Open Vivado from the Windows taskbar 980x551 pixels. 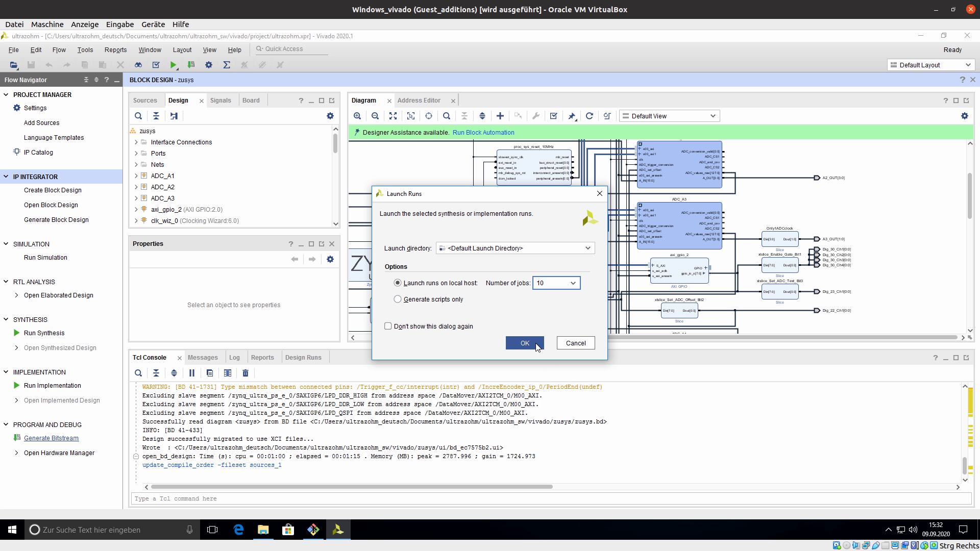pos(338,530)
